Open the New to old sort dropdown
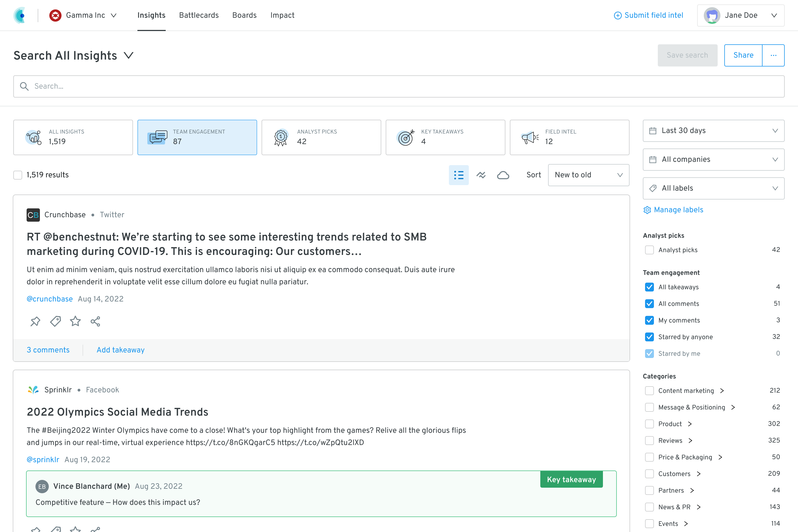The width and height of the screenshot is (798, 532). click(588, 175)
